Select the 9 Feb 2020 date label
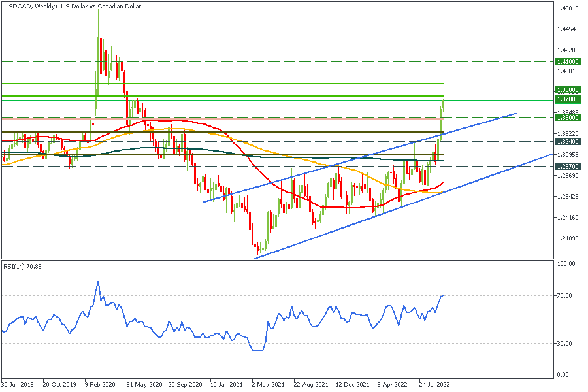Screen dimensions: 588x392 click(x=102, y=385)
